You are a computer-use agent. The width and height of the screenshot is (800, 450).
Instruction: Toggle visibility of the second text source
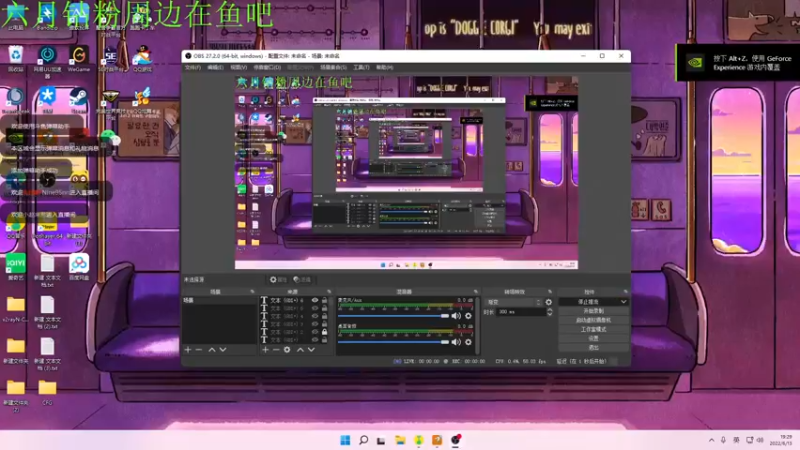pyautogui.click(x=315, y=308)
